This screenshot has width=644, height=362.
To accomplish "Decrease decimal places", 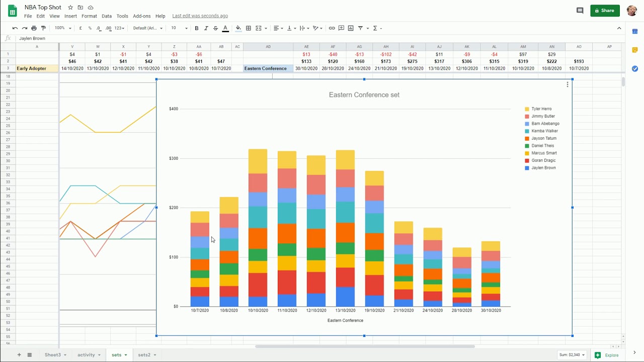I will 99,28.
